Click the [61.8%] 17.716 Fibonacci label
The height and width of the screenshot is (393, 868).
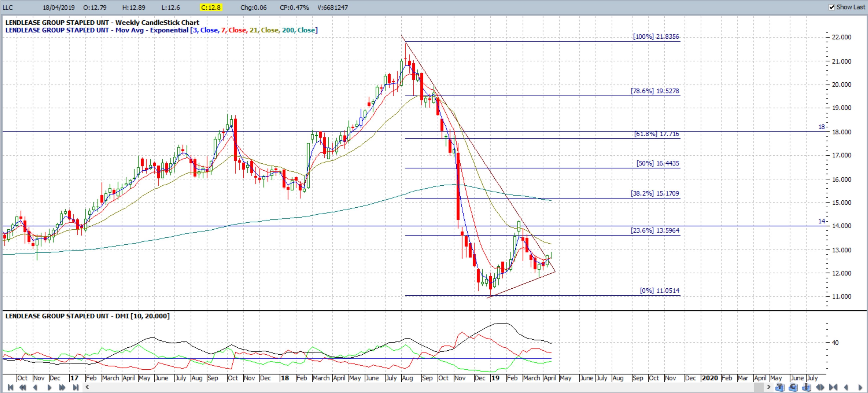pos(656,134)
